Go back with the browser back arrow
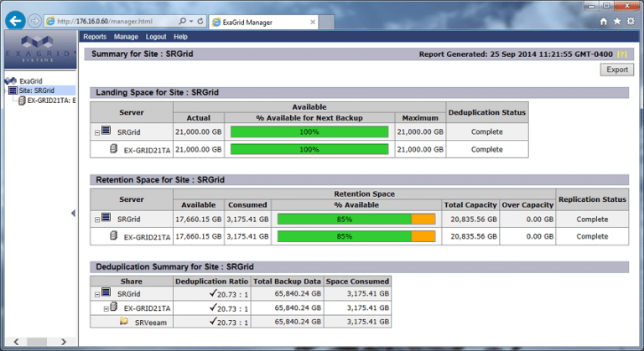Viewport: 644px width, 351px height. 16,21
